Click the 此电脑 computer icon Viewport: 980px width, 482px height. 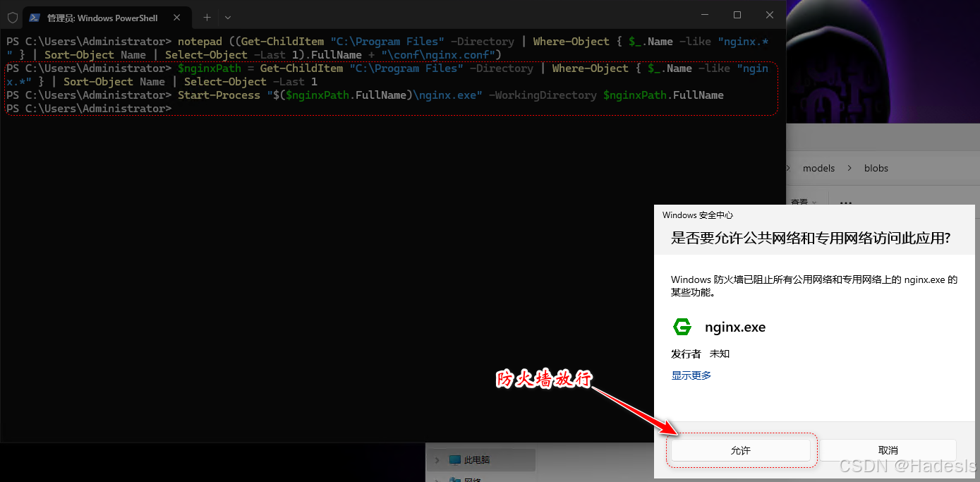[x=455, y=460]
